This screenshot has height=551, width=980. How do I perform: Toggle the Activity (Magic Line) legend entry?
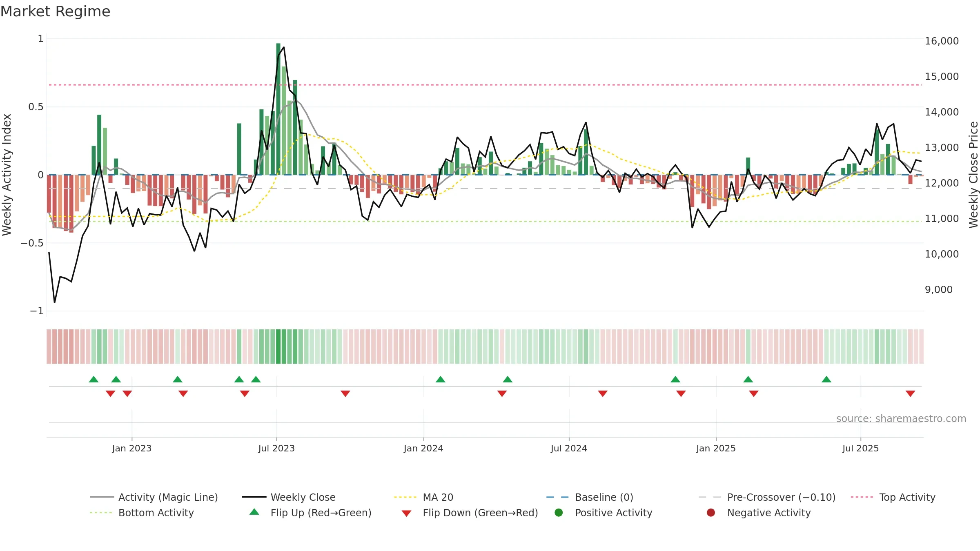(154, 497)
